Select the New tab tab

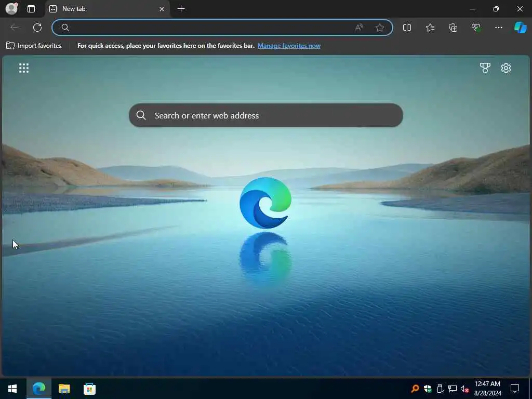coord(108,9)
